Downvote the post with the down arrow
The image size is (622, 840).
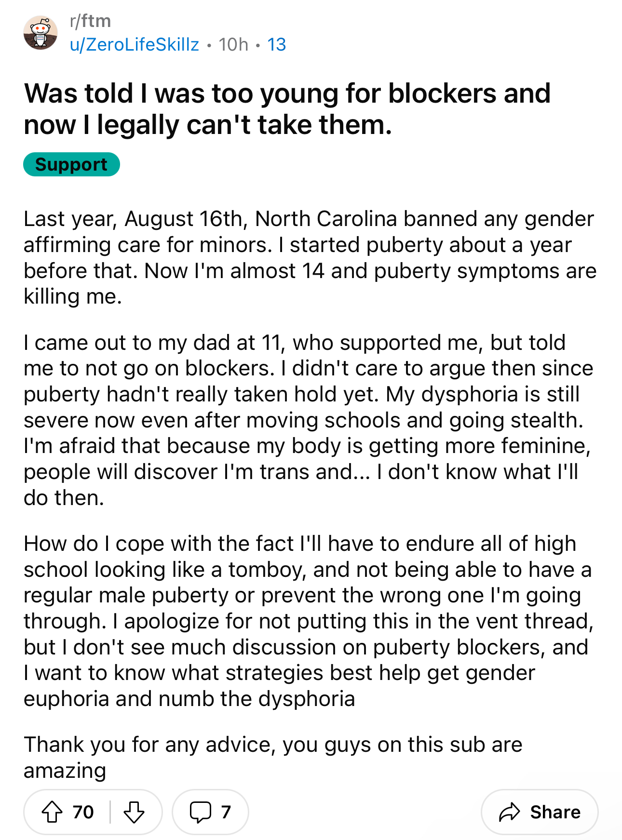[134, 812]
